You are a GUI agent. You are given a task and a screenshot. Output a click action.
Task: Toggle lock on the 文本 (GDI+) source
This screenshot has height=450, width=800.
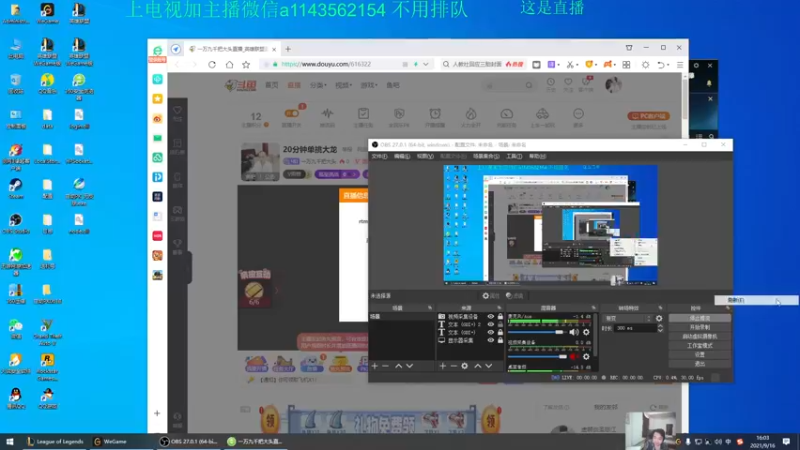pos(500,332)
